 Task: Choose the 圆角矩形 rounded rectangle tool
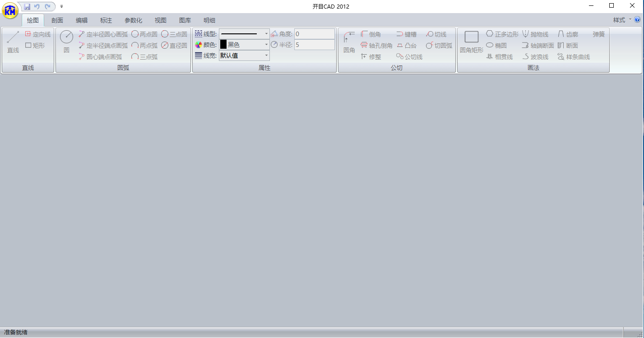[471, 42]
